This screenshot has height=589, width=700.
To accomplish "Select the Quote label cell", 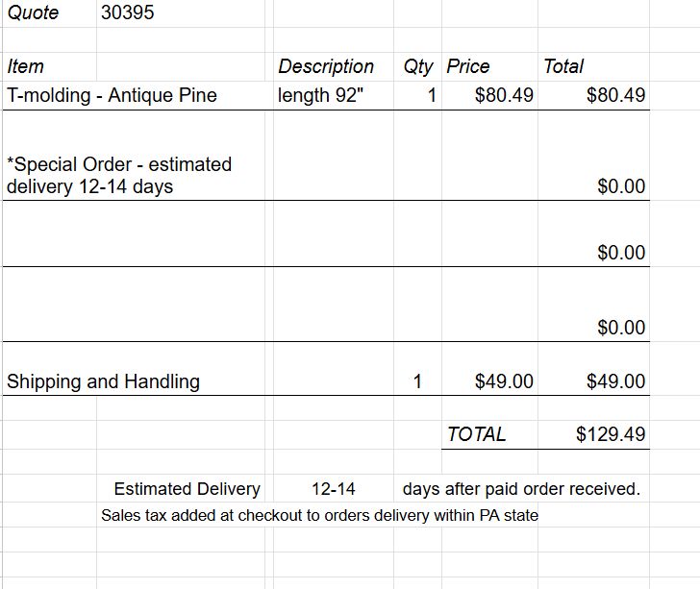I will (34, 12).
